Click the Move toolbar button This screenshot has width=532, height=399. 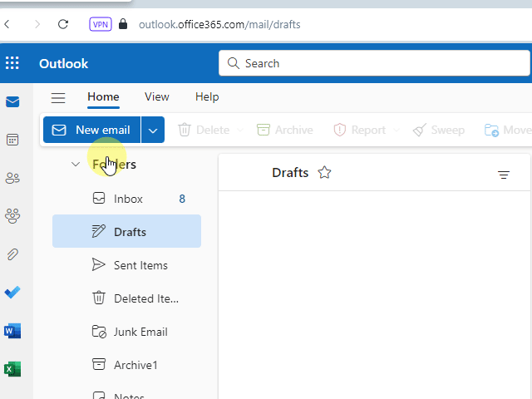click(x=508, y=130)
